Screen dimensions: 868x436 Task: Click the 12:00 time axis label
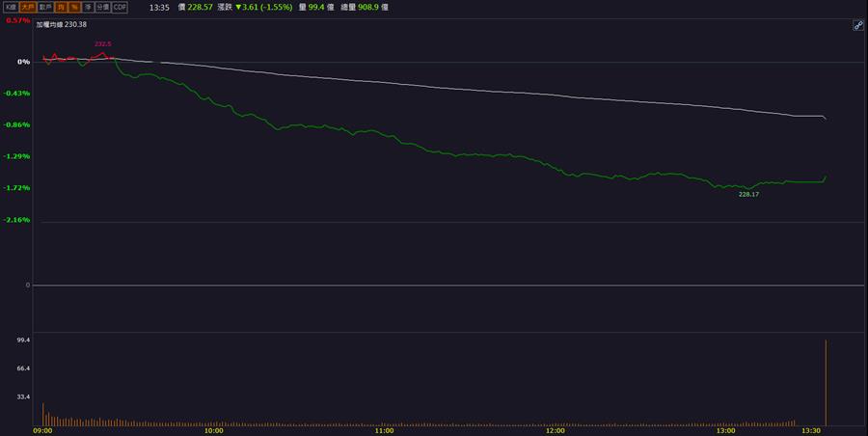556,430
